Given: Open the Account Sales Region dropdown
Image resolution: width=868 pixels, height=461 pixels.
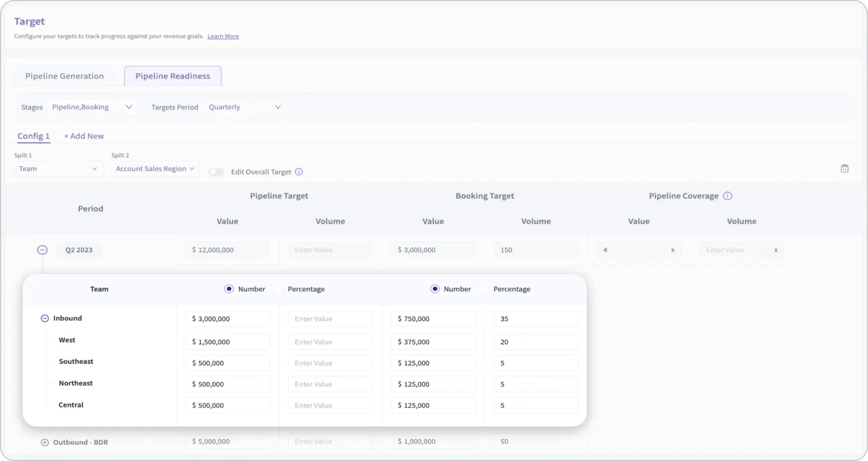Looking at the screenshot, I should pyautogui.click(x=155, y=169).
